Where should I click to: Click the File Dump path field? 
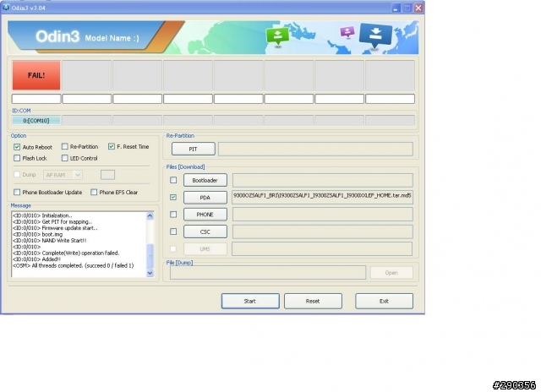tap(268, 272)
